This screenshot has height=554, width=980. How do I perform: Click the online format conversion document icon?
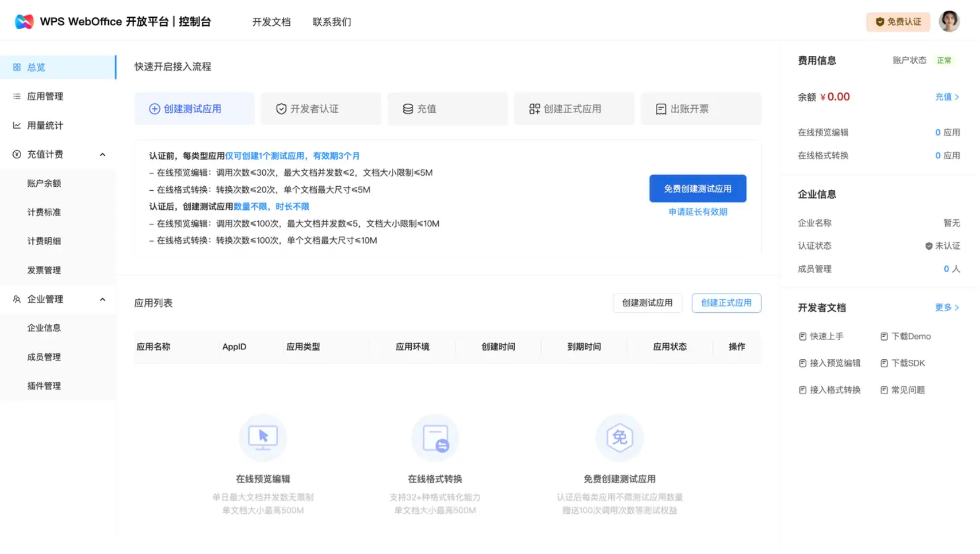point(435,438)
